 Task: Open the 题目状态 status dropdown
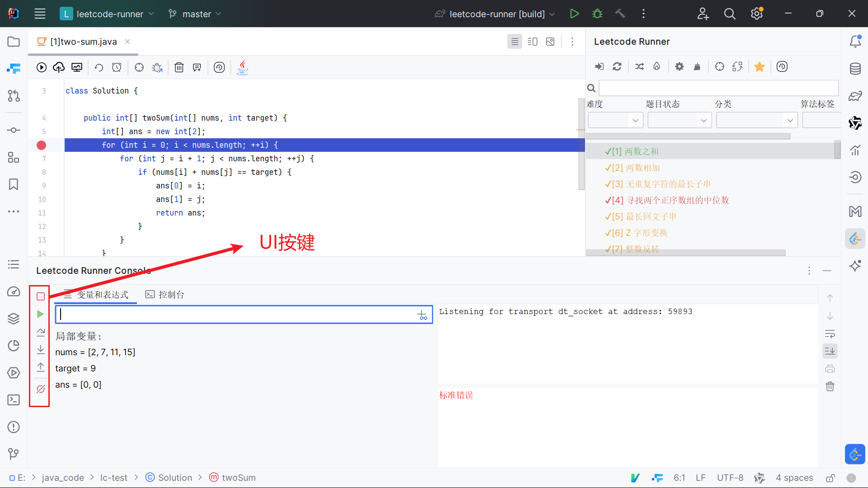(679, 120)
